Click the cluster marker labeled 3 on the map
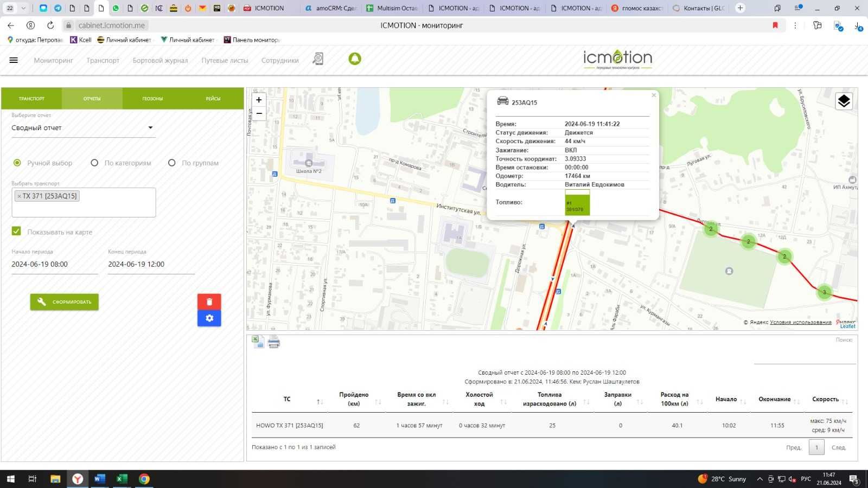Screen dimensions: 868x488 pos(824,292)
